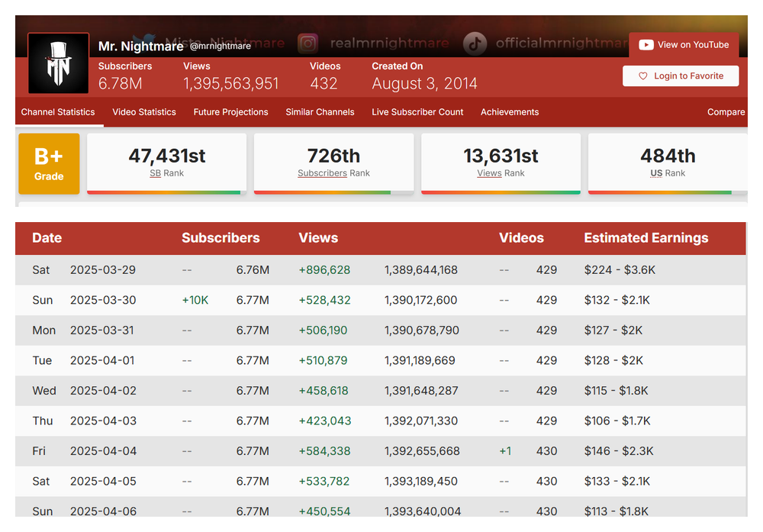Click the orange B+ Grade badge
Image resolution: width=763 pixels, height=532 pixels.
[49, 163]
